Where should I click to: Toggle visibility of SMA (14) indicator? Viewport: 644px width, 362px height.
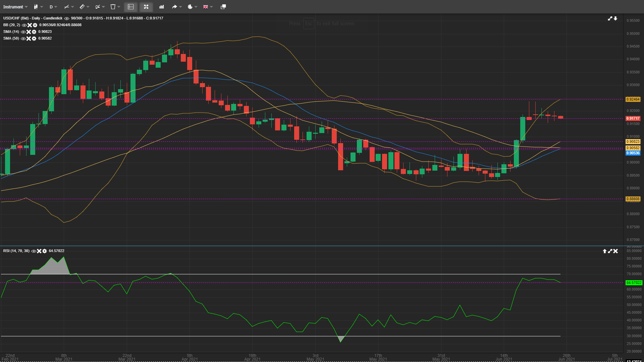pyautogui.click(x=23, y=32)
